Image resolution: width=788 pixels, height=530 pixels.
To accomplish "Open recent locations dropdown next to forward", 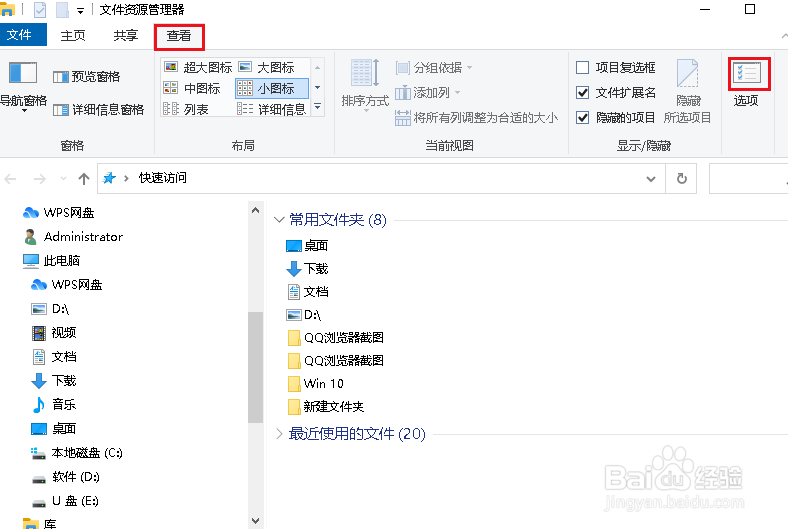I will point(63,178).
